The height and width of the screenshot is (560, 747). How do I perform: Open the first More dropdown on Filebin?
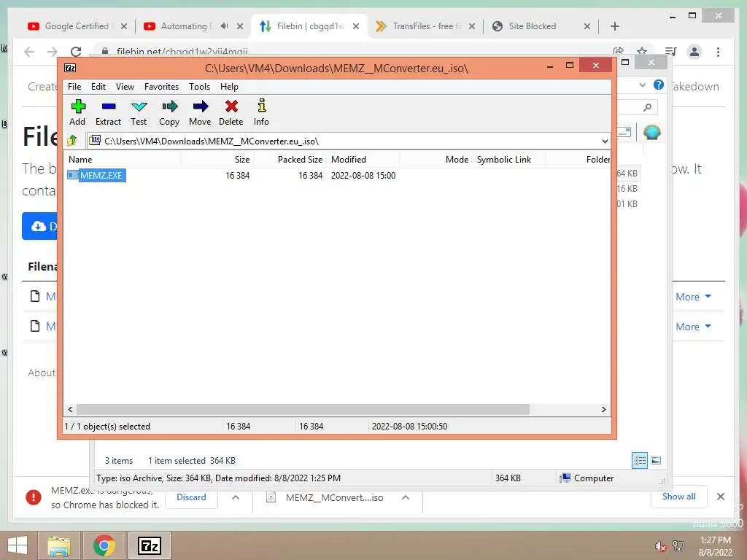[693, 297]
